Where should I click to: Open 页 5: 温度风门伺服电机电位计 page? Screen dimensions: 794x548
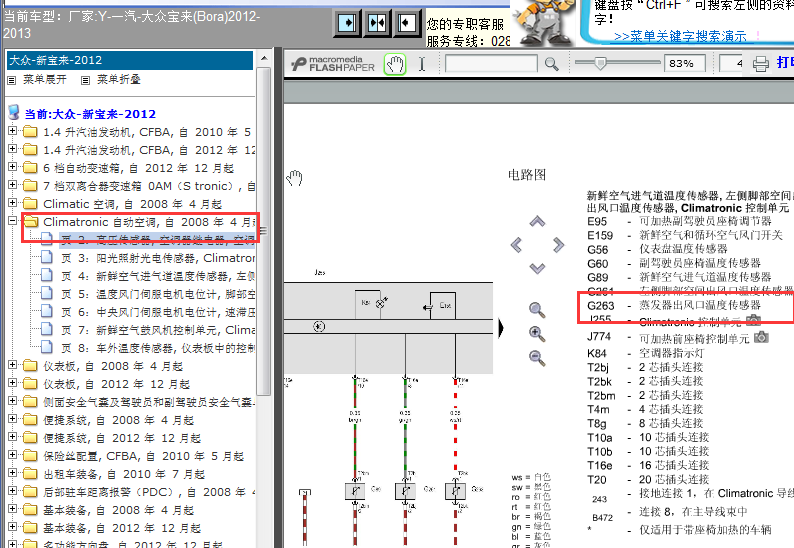[x=157, y=294]
